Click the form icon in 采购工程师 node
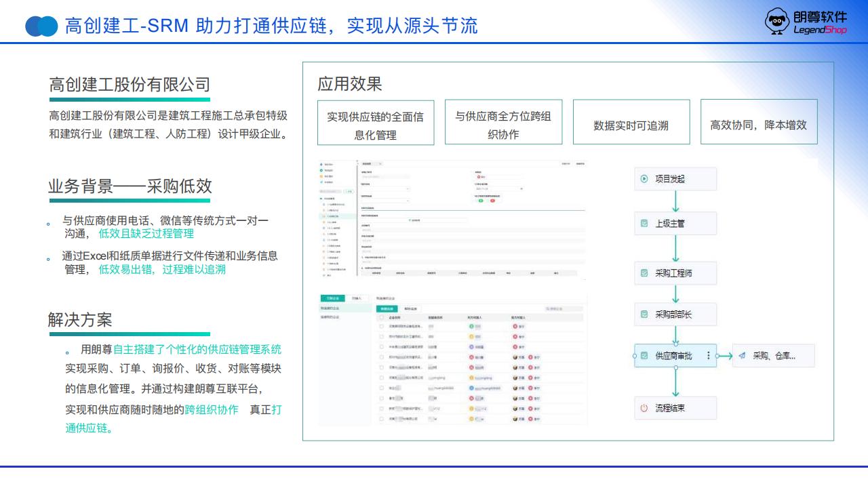The height and width of the screenshot is (488, 868). tap(644, 273)
